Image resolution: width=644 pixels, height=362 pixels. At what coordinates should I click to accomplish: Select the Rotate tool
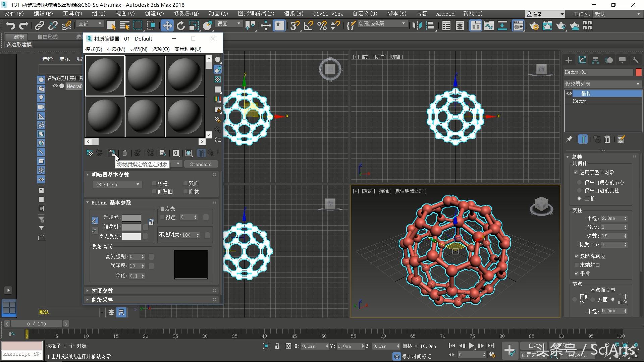pos(181,25)
